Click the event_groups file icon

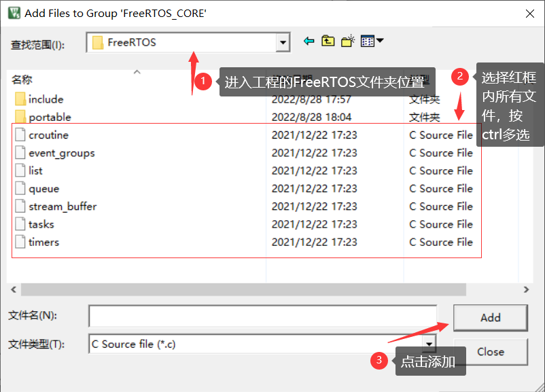click(x=20, y=152)
